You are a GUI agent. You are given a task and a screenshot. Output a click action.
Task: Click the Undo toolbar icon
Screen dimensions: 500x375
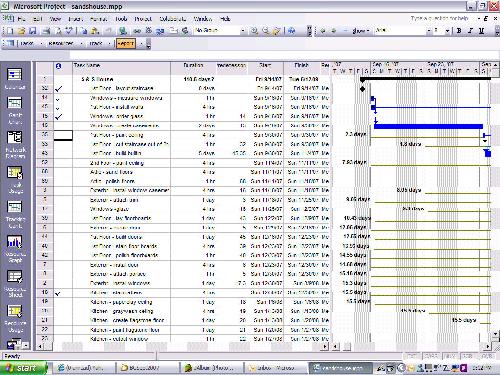point(108,31)
